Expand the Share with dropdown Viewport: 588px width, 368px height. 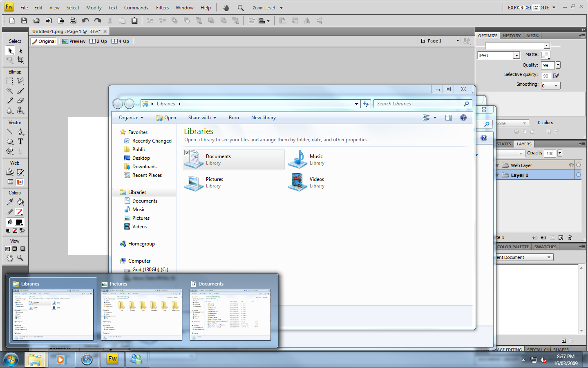pyautogui.click(x=202, y=118)
